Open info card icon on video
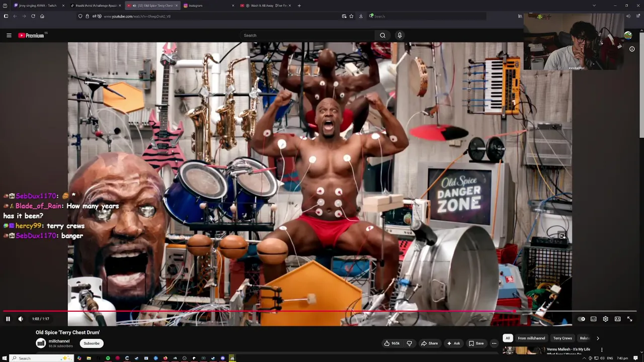 (632, 49)
